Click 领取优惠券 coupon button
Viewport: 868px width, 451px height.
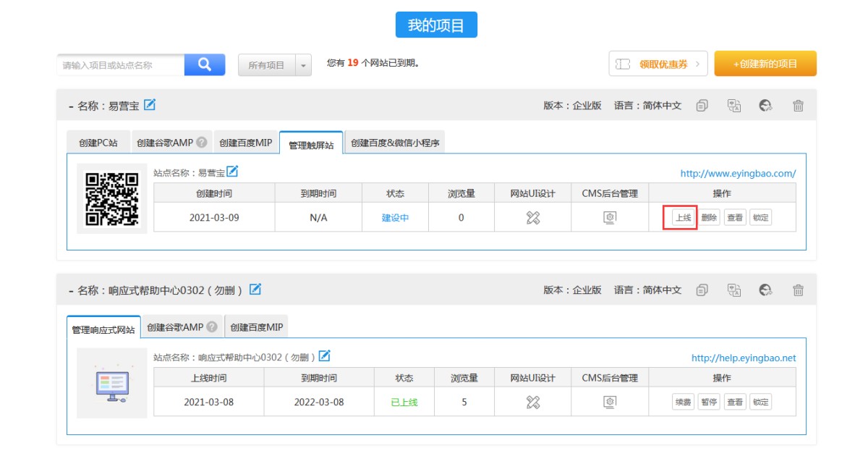[x=658, y=64]
